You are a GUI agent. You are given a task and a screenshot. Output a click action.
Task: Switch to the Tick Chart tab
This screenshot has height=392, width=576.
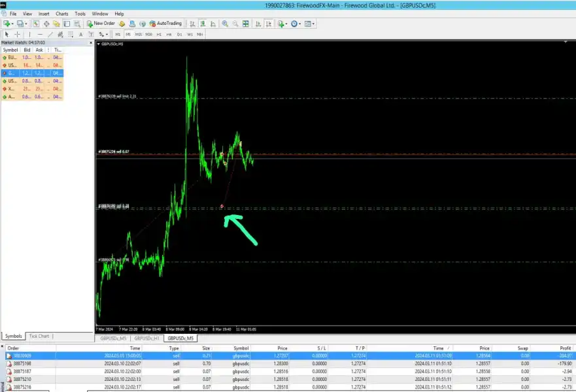point(39,336)
